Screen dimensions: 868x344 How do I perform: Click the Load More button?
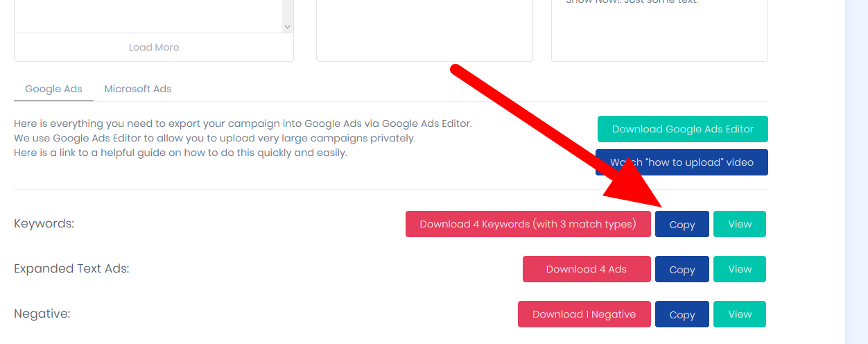point(154,47)
